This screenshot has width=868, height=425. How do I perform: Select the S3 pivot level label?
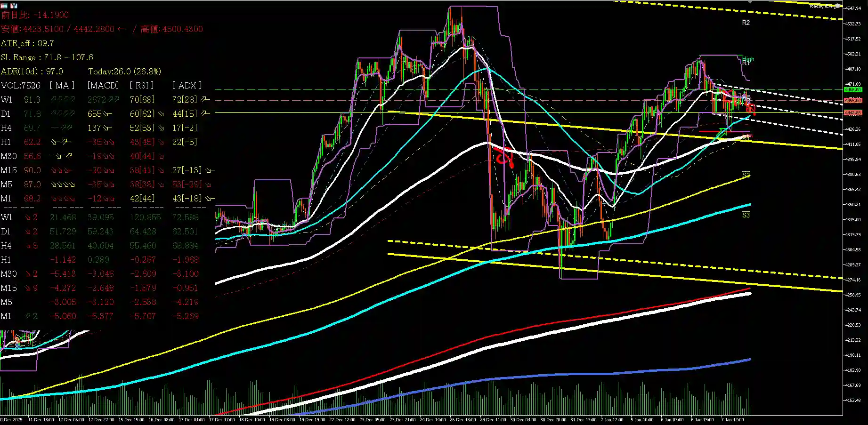pyautogui.click(x=746, y=215)
